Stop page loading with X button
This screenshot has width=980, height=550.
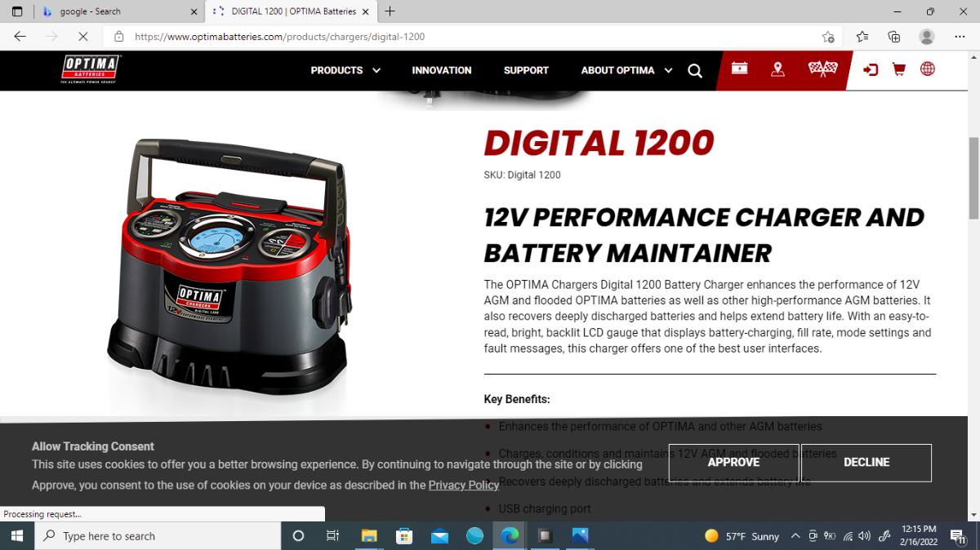[x=82, y=37]
